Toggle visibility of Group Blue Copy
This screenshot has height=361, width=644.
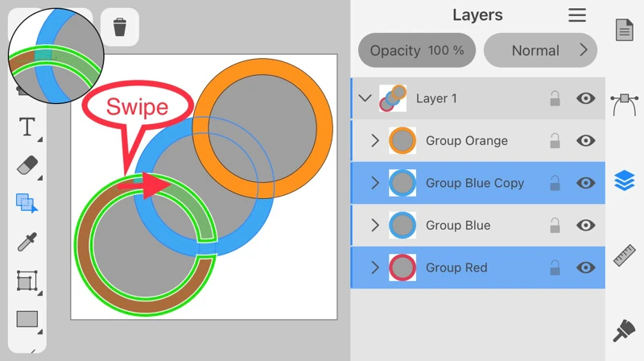[x=586, y=183]
